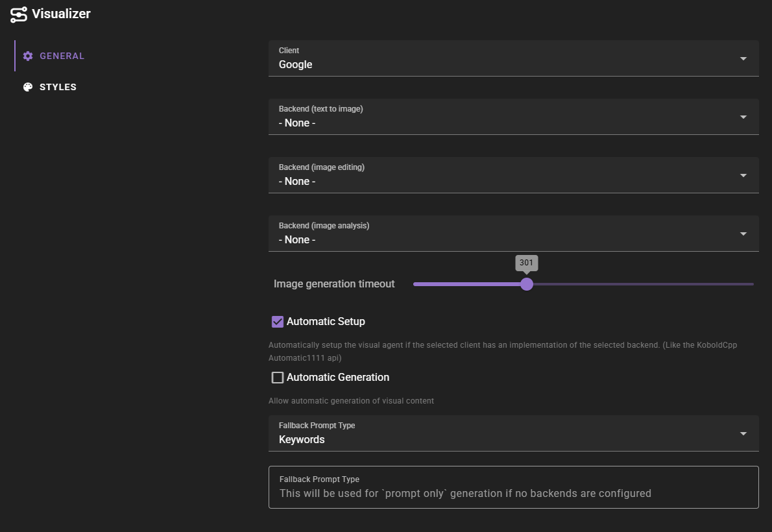Switch to the STYLES section
This screenshot has width=772, height=532.
[58, 86]
